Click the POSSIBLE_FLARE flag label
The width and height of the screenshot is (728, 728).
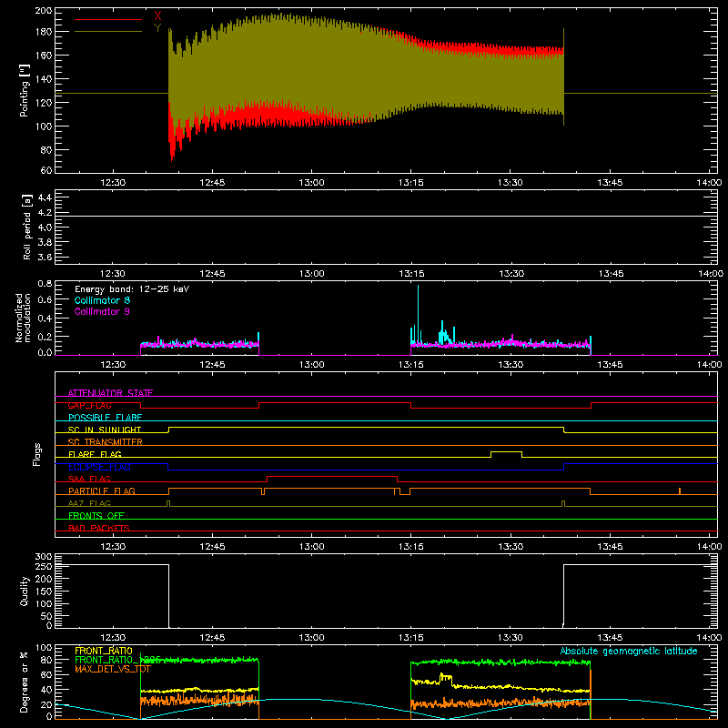point(105,418)
